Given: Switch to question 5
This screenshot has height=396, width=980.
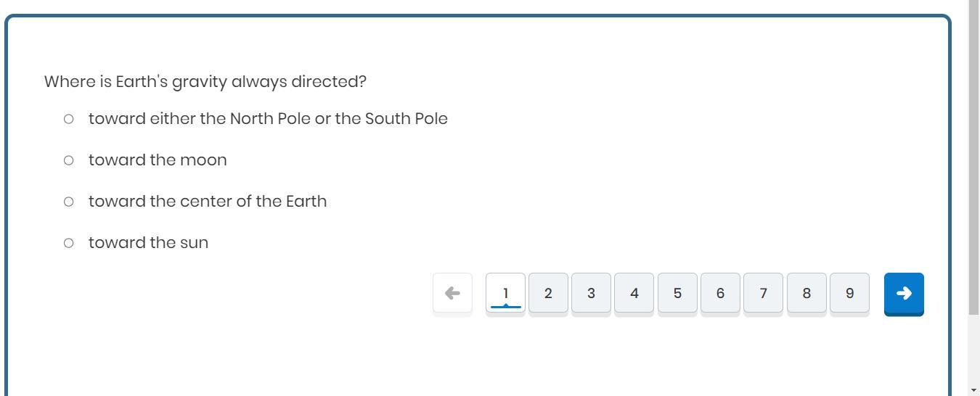Looking at the screenshot, I should click(x=677, y=293).
